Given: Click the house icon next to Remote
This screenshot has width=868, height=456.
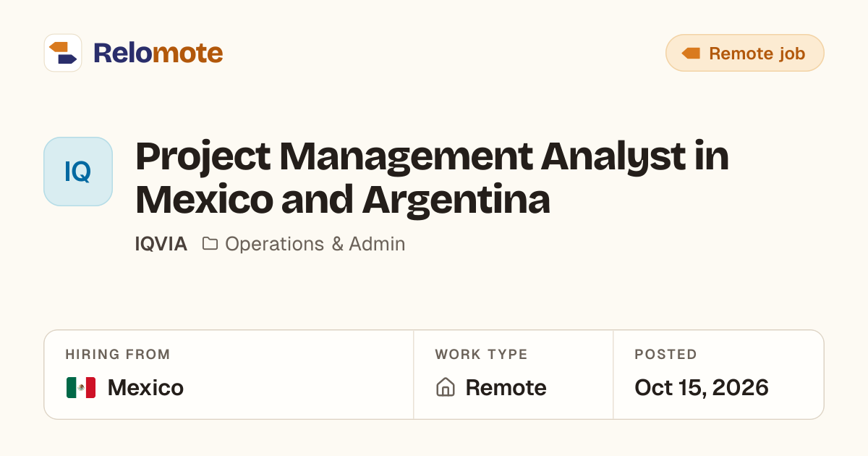Looking at the screenshot, I should tap(446, 387).
